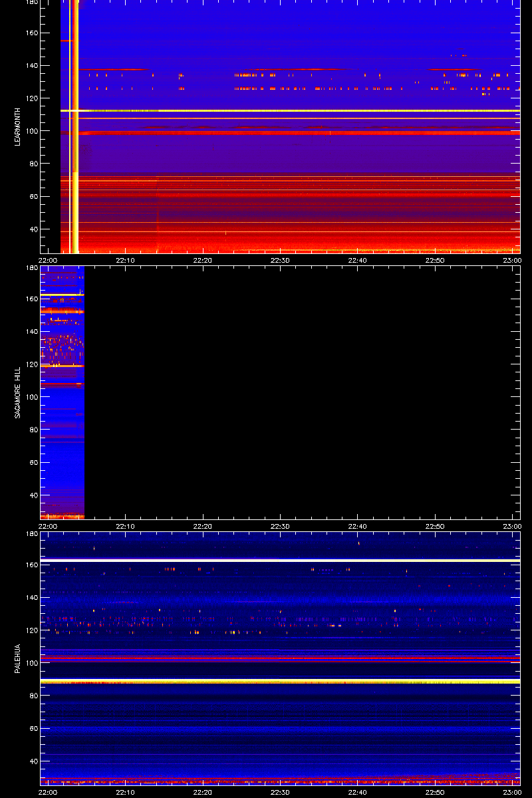
Task: Click the 22:00 time label under Palehua plot
Action: 48,792
